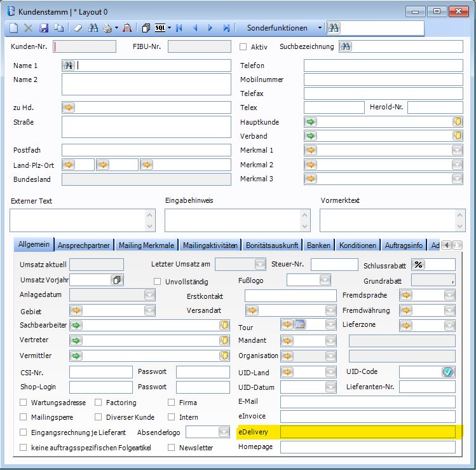The height and width of the screenshot is (470, 476).
Task: Click the UID-Code verify checkmark icon
Action: point(449,372)
